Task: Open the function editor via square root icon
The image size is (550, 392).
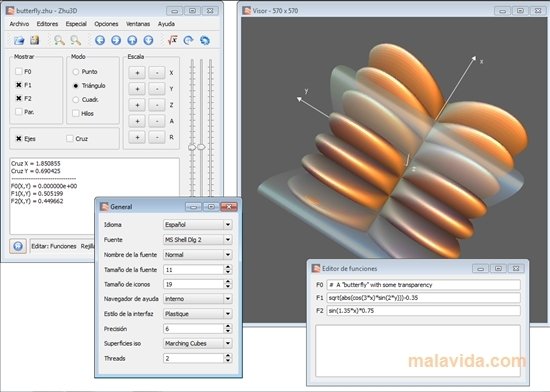Action: point(173,40)
